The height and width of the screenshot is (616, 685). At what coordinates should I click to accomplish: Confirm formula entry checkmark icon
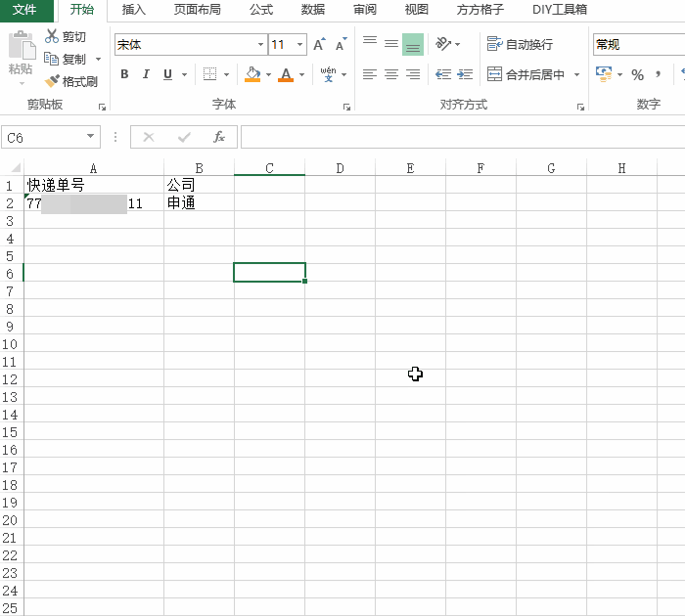(x=184, y=137)
